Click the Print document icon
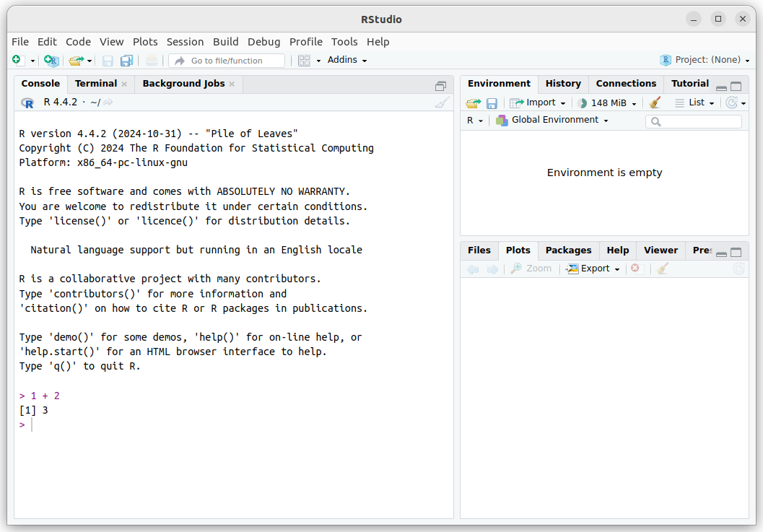 click(152, 61)
